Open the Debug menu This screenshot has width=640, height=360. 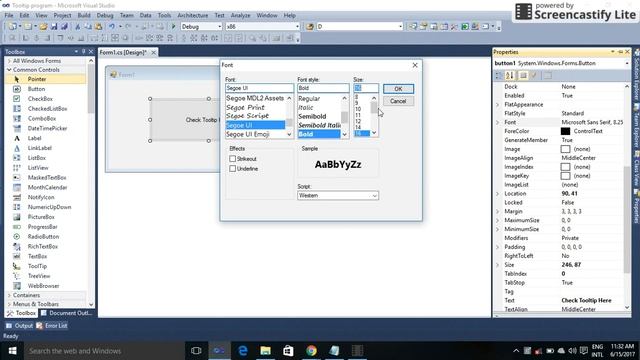click(x=105, y=16)
